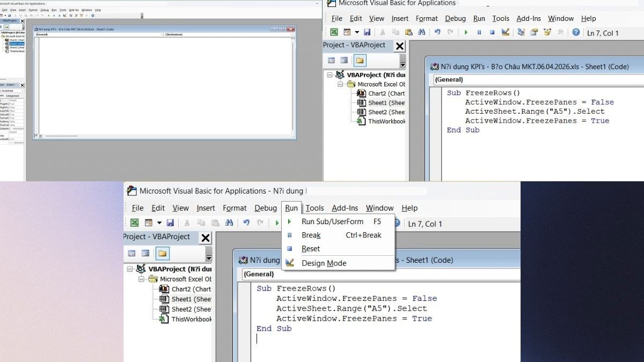644x362 pixels.
Task: Open Object Browser from upper-right editor toolbar
Action: (x=547, y=32)
